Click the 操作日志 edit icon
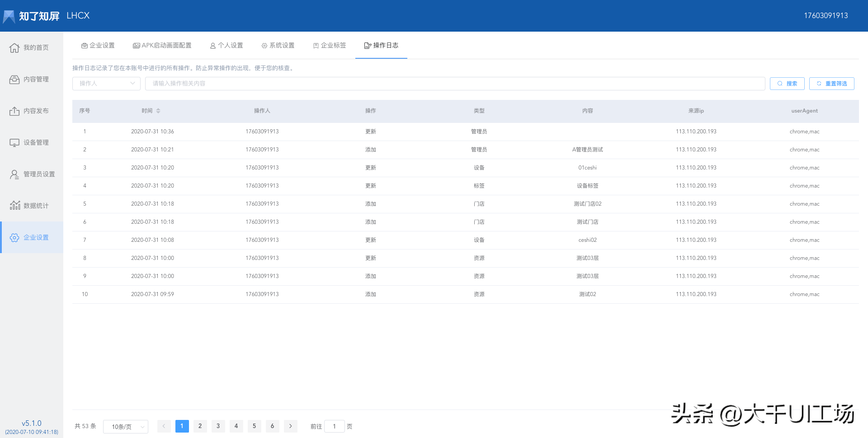 point(368,46)
